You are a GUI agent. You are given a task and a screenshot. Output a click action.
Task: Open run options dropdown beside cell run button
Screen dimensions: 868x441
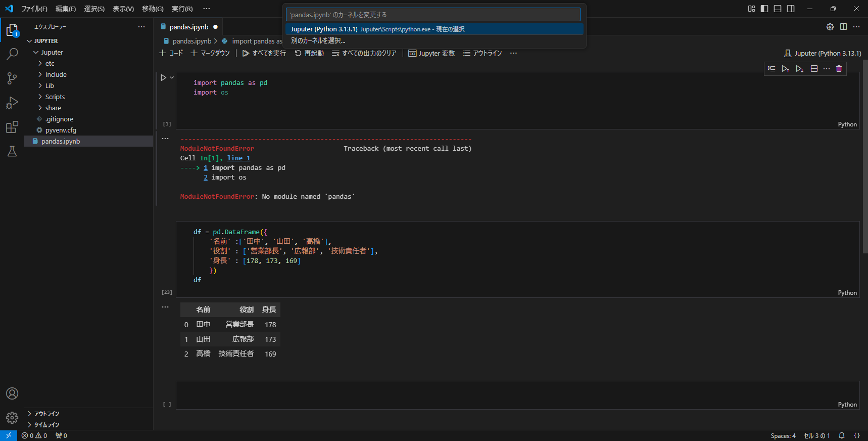(172, 78)
